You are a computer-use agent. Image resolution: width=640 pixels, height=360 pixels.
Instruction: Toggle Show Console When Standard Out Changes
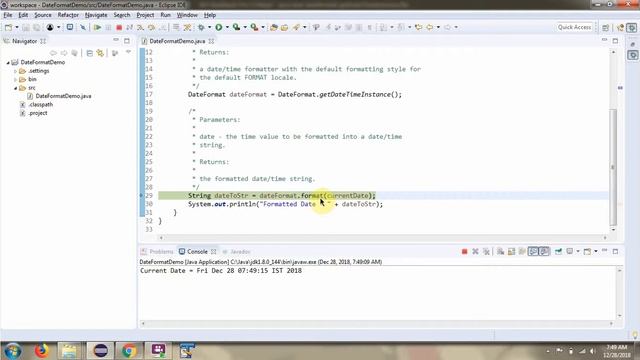533,251
